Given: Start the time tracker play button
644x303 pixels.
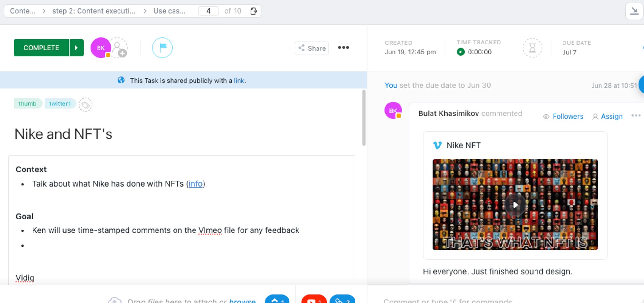Looking at the screenshot, I should (461, 52).
